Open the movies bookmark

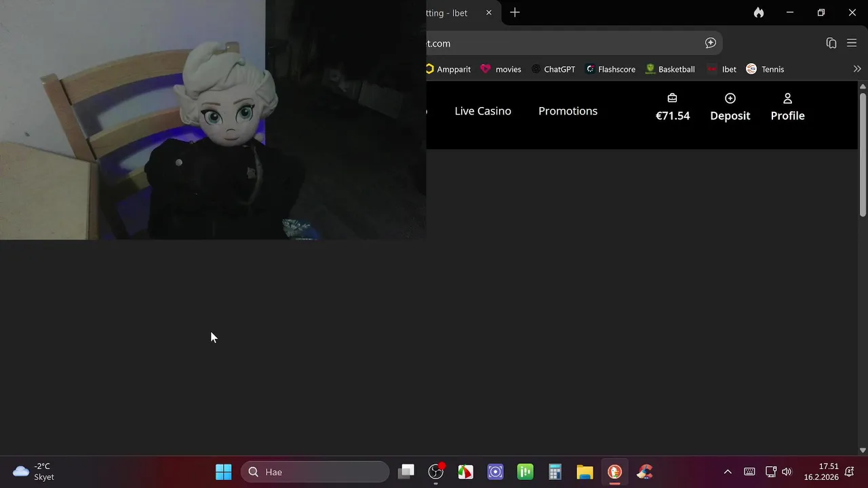click(501, 69)
